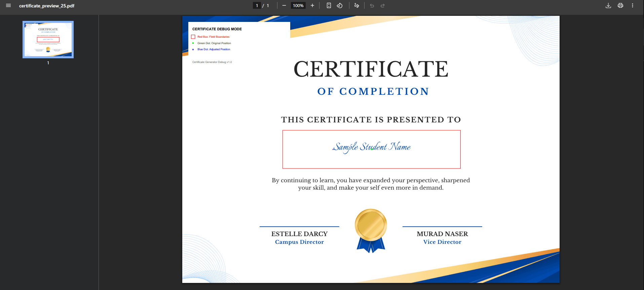This screenshot has width=644, height=290.
Task: Select the draw annotation tool
Action: click(x=357, y=5)
